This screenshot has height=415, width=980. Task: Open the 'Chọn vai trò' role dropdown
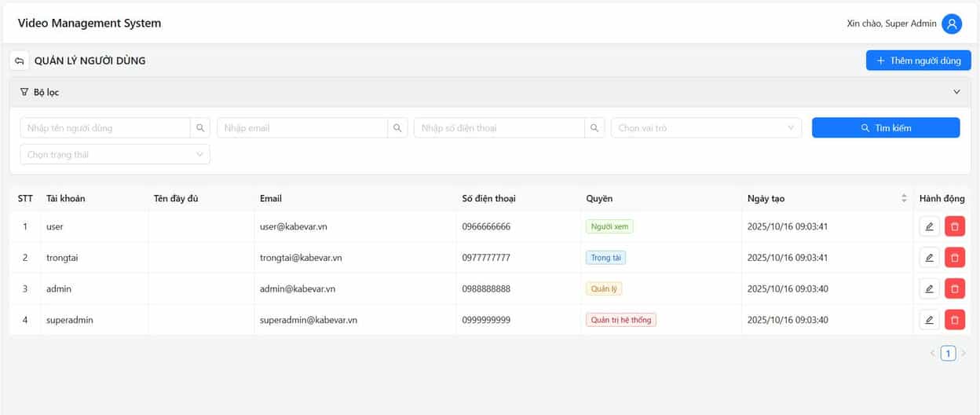(x=705, y=128)
